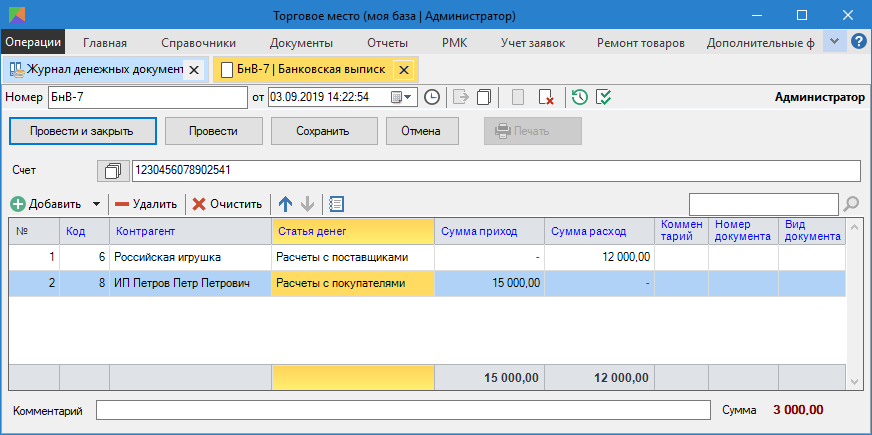Open the Отчеты menu
Screen dimensions: 872x435
click(388, 43)
